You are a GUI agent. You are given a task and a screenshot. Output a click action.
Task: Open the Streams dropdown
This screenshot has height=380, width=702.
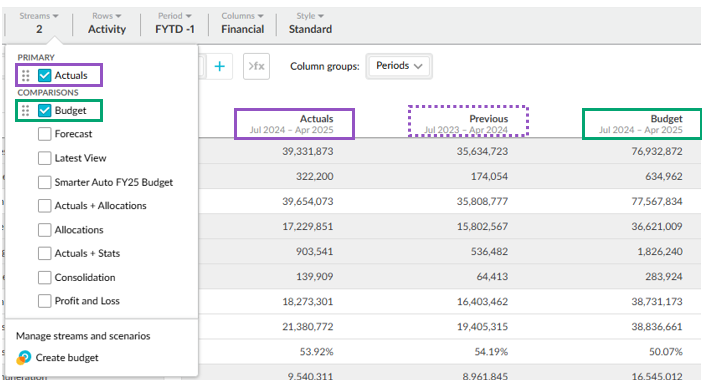coord(39,23)
